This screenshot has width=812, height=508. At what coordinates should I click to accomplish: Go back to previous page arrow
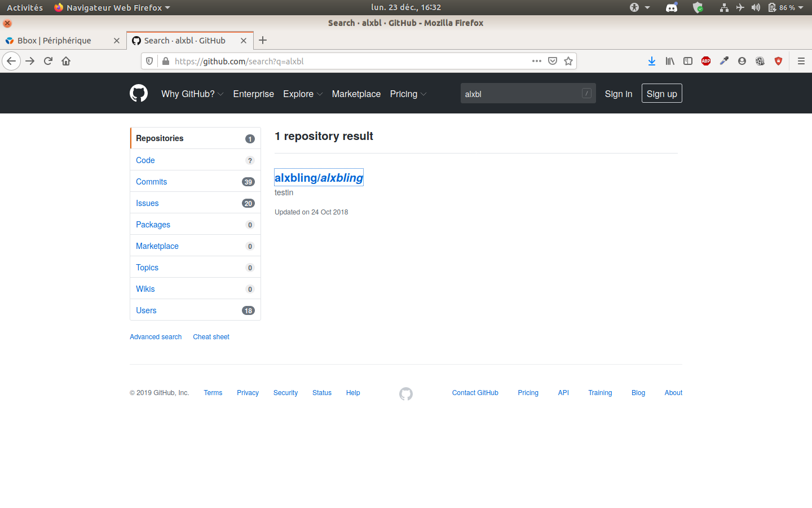(x=11, y=61)
